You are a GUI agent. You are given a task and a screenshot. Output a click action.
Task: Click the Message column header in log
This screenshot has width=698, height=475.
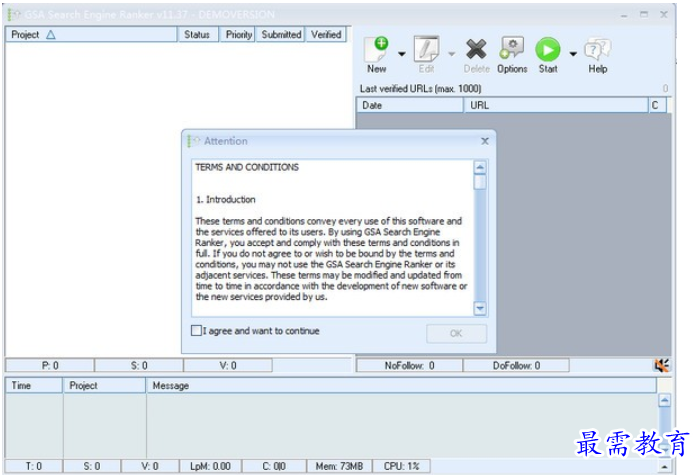pyautogui.click(x=402, y=386)
